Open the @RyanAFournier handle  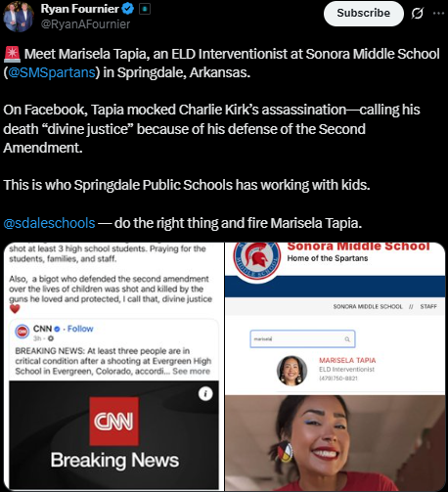[x=85, y=24]
